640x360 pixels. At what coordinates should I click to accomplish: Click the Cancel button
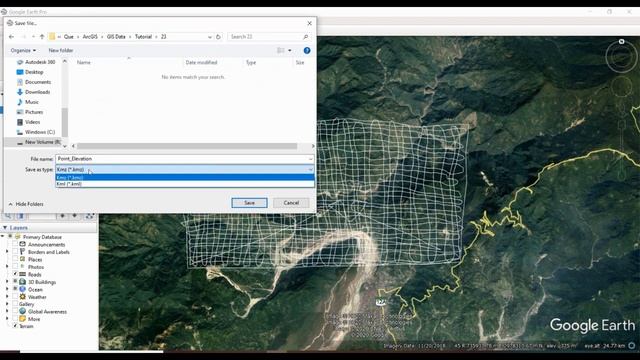click(291, 203)
